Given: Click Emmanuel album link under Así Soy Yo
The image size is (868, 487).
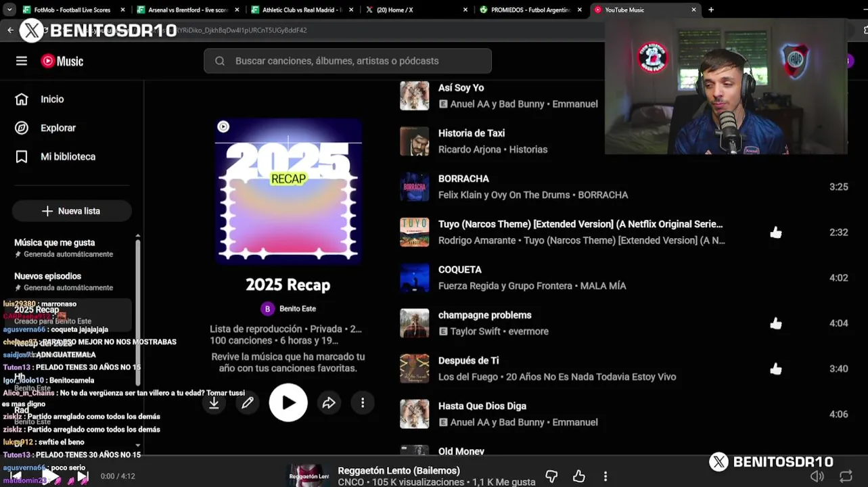Looking at the screenshot, I should (575, 104).
